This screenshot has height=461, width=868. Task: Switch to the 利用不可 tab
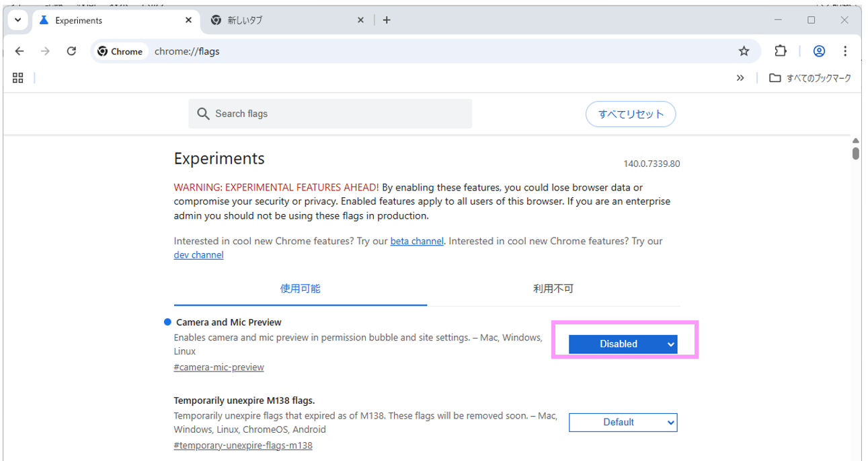click(x=553, y=289)
